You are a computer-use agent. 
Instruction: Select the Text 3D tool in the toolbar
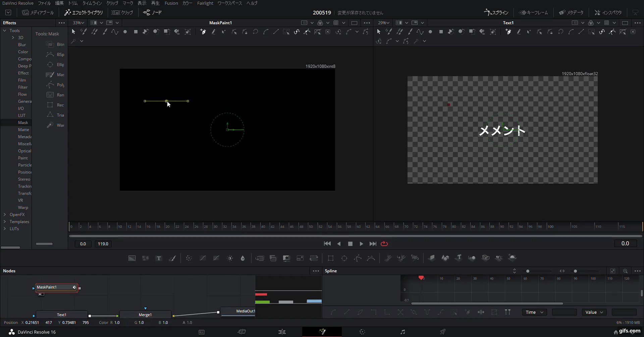[459, 258]
